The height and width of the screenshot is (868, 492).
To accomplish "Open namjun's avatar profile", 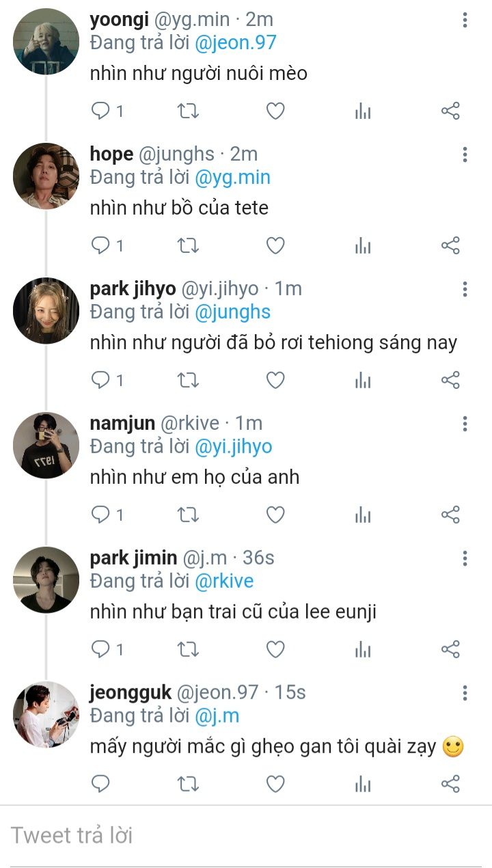I will pyautogui.click(x=46, y=445).
